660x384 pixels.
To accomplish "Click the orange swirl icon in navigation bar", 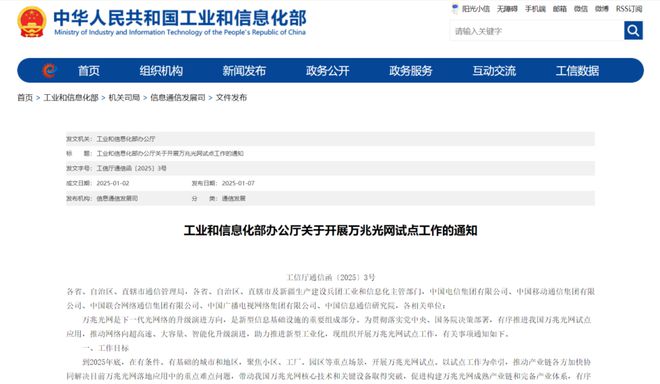I will 49,70.
